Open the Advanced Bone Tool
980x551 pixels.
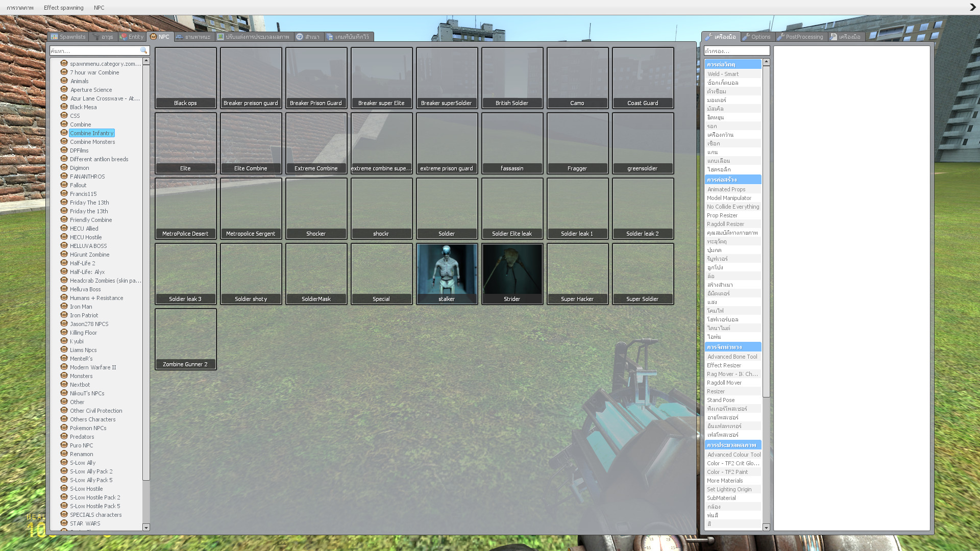(x=732, y=357)
